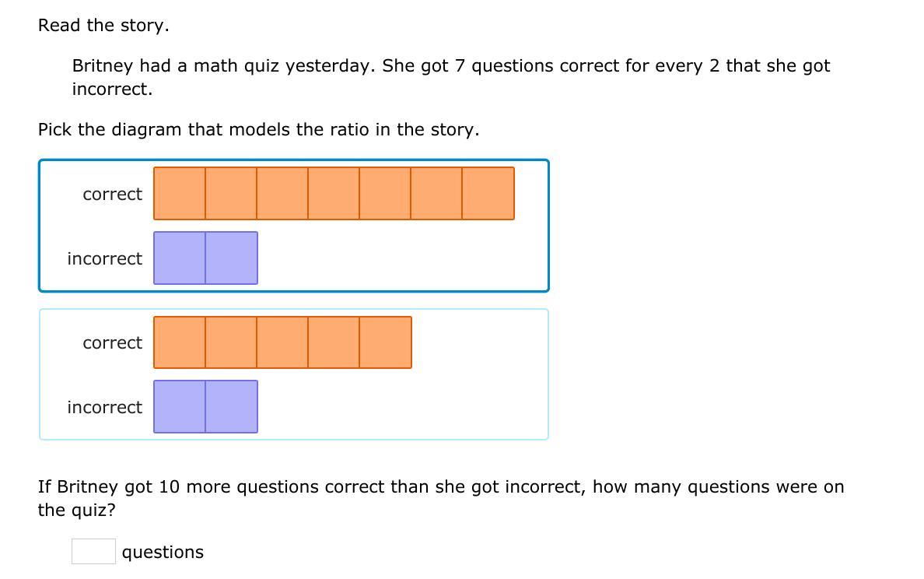The height and width of the screenshot is (579, 924).
Task: Click the second purple block in the top diagram
Action: pos(231,258)
